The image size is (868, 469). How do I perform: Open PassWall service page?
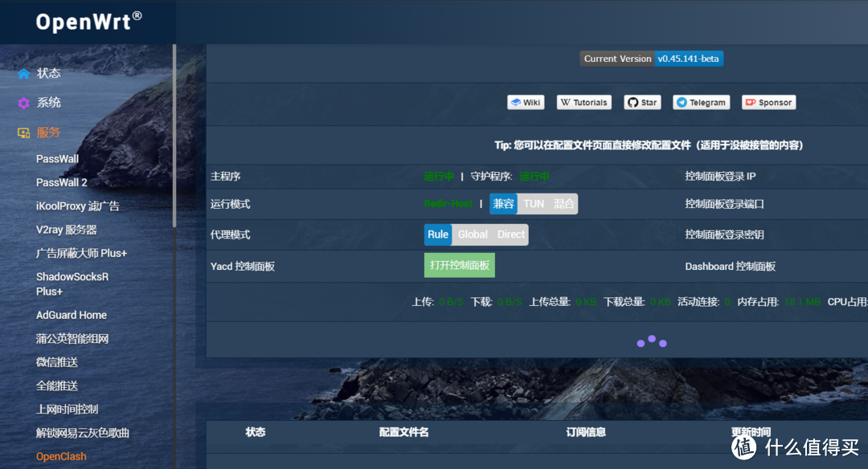pos(58,159)
